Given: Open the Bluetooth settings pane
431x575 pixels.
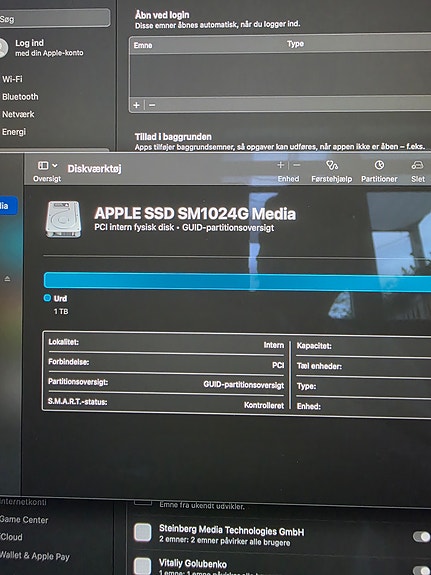Looking at the screenshot, I should point(20,97).
